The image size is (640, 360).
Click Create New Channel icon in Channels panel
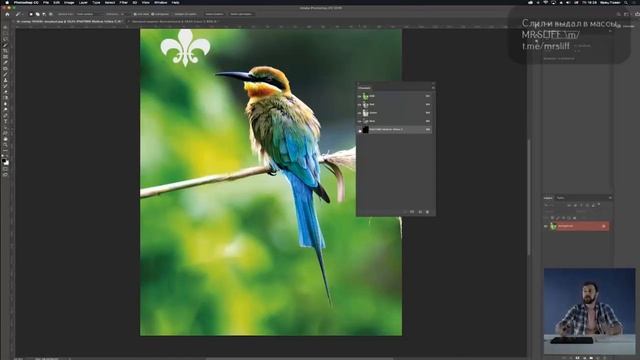click(420, 212)
